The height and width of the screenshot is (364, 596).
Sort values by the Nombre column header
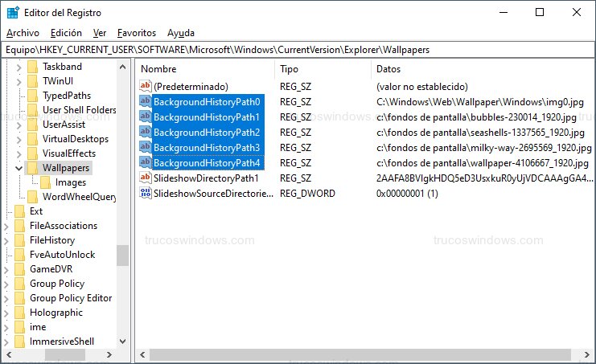click(204, 69)
